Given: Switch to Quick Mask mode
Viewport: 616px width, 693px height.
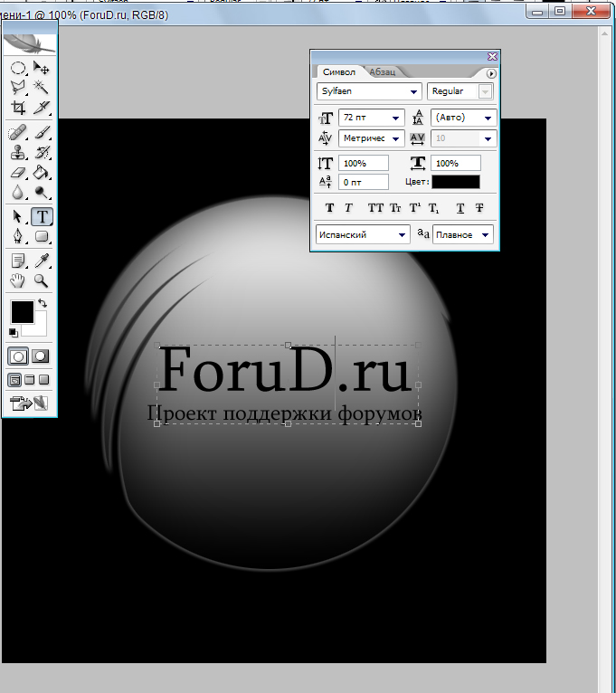Looking at the screenshot, I should [40, 356].
